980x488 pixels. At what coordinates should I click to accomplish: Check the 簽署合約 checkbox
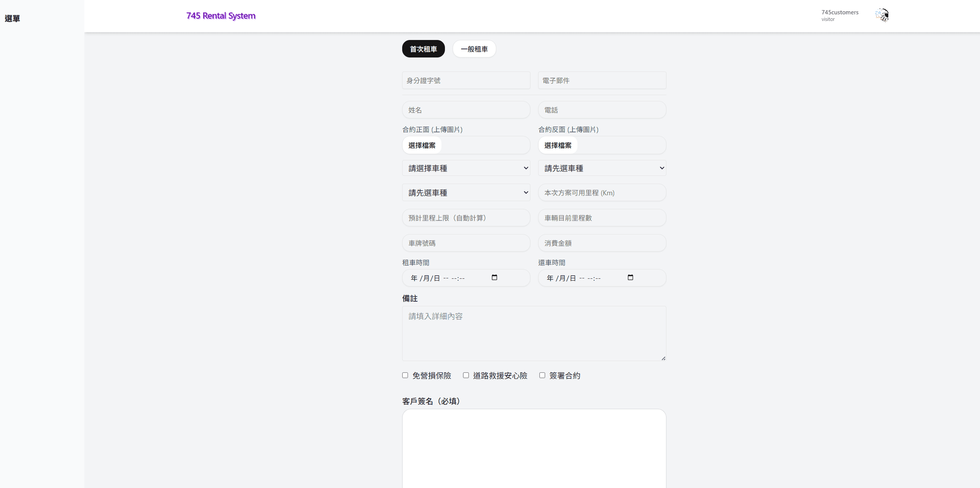pyautogui.click(x=542, y=375)
